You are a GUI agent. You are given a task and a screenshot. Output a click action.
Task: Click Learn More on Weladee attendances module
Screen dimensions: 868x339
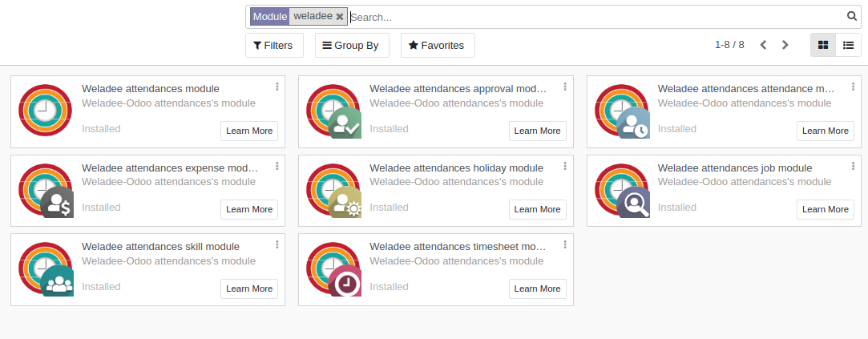click(x=249, y=131)
